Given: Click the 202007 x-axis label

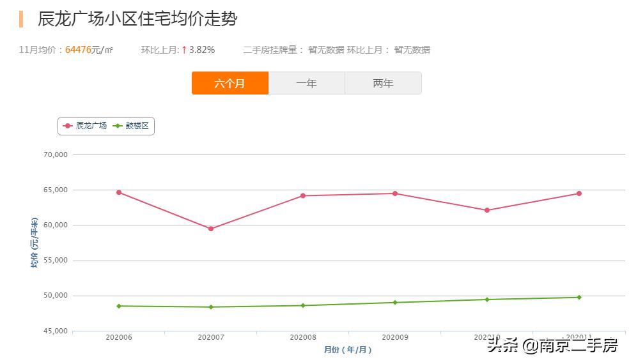Looking at the screenshot, I should coord(211,338).
